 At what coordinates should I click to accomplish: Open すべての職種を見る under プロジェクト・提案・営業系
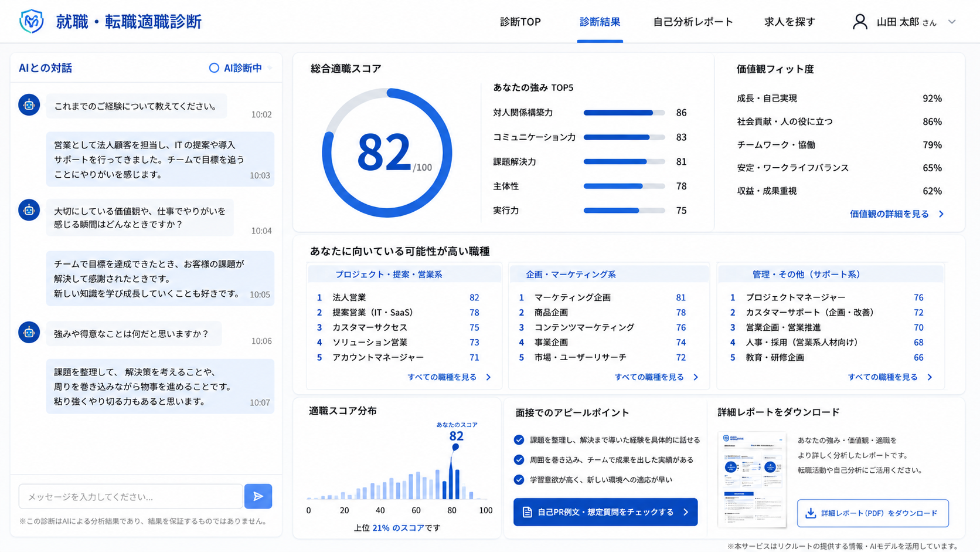(442, 377)
